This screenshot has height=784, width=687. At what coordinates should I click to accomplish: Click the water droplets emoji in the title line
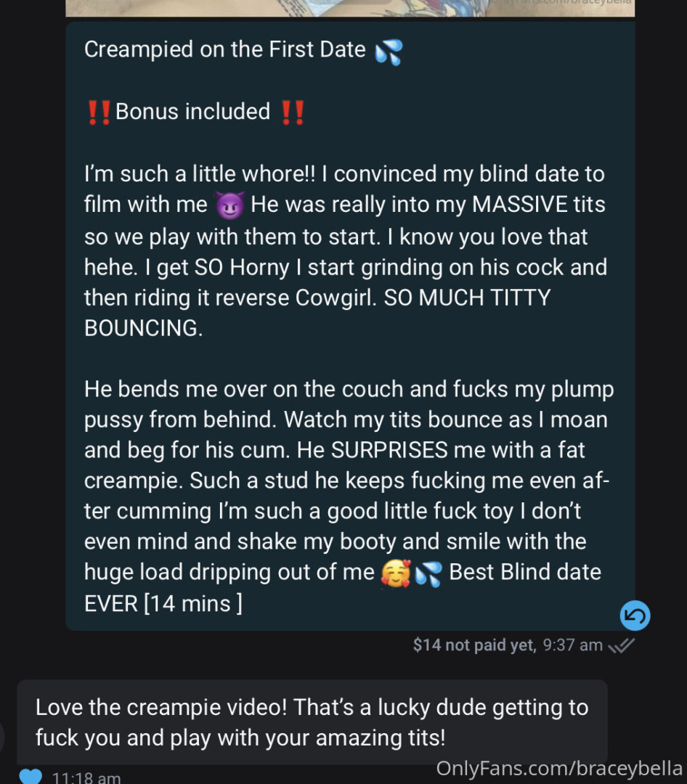click(x=389, y=52)
